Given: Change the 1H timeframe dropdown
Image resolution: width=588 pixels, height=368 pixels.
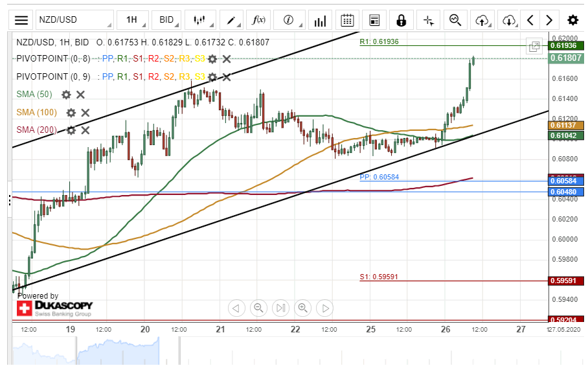Looking at the screenshot, I should [x=135, y=20].
